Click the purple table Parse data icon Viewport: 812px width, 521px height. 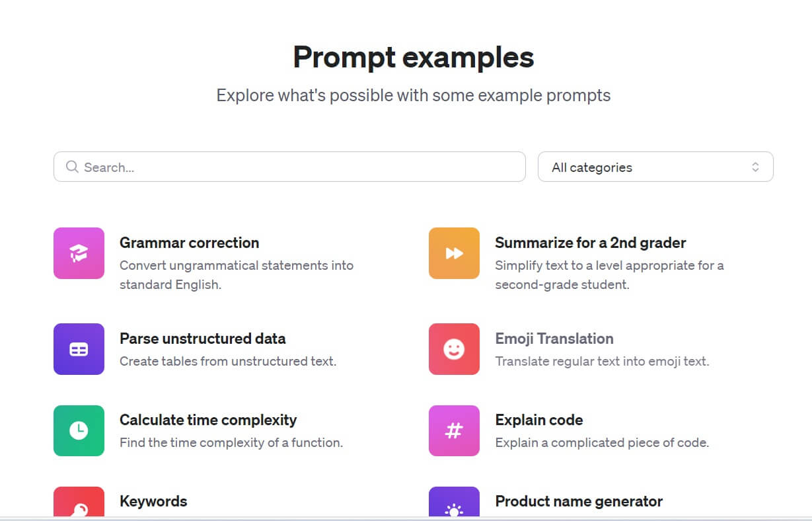(x=79, y=349)
